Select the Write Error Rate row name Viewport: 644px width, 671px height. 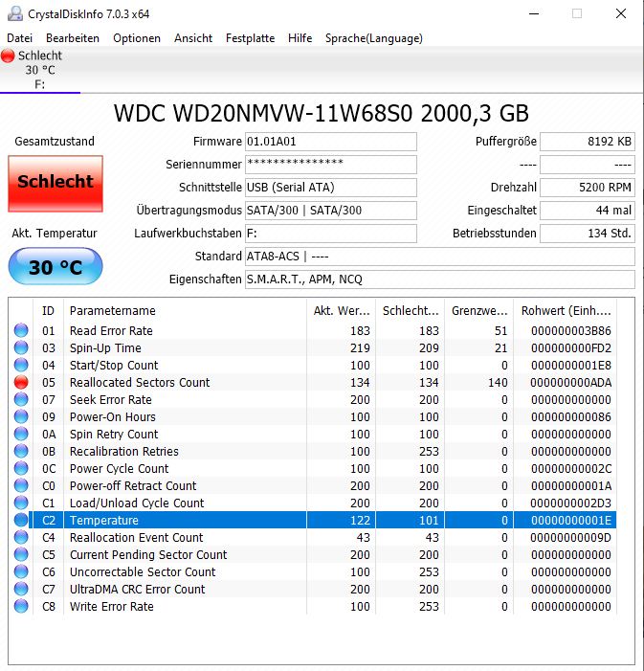click(112, 606)
